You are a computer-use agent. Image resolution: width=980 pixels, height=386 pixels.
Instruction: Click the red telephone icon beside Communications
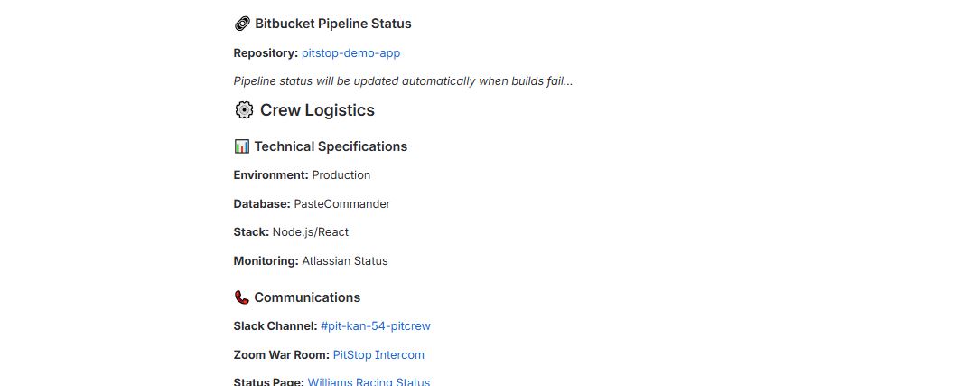(241, 297)
